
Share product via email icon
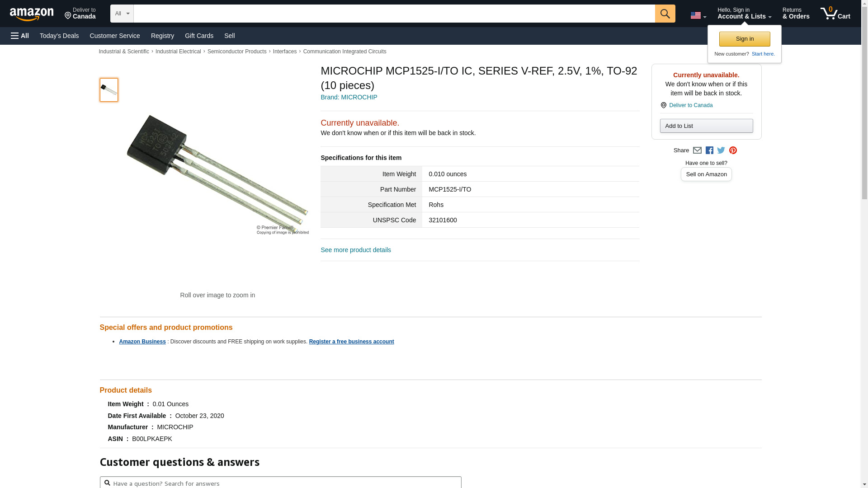coord(697,150)
